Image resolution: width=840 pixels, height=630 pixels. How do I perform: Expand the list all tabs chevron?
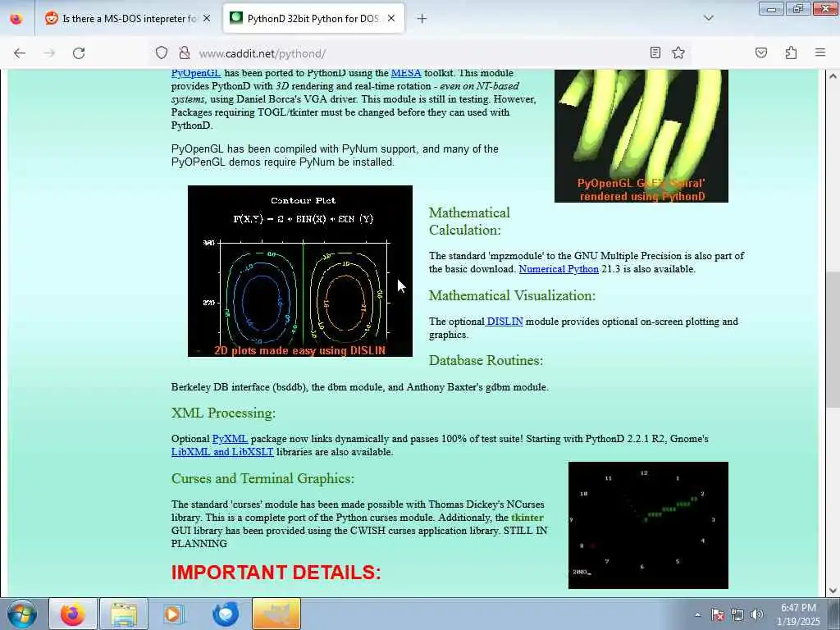pyautogui.click(x=709, y=18)
